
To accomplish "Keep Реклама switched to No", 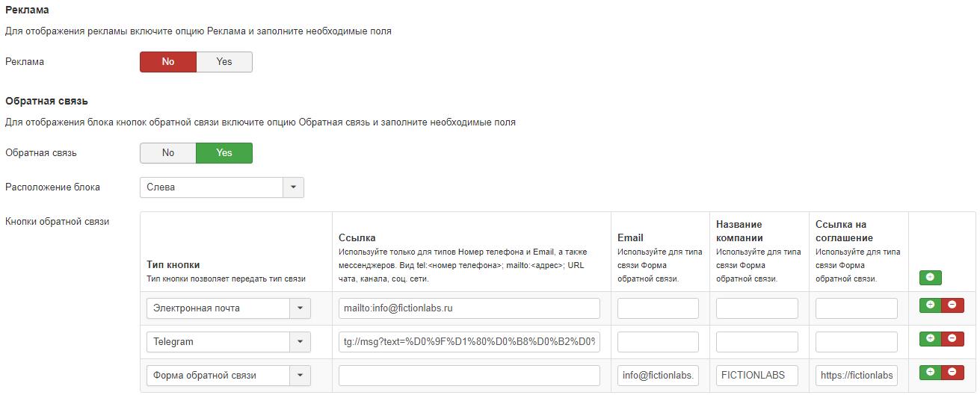I will click(x=168, y=62).
